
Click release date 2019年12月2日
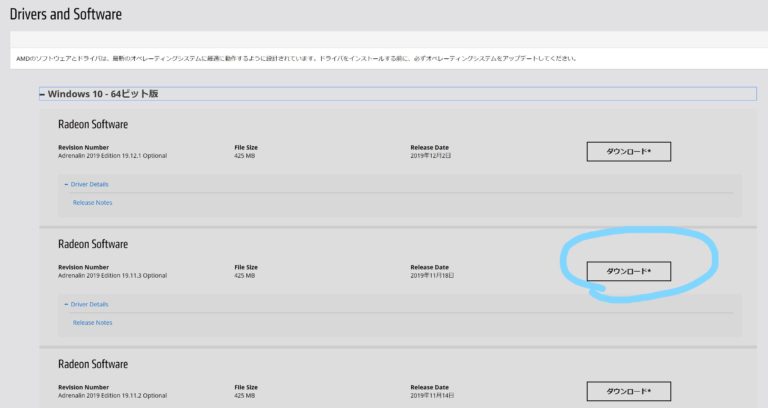coord(431,156)
